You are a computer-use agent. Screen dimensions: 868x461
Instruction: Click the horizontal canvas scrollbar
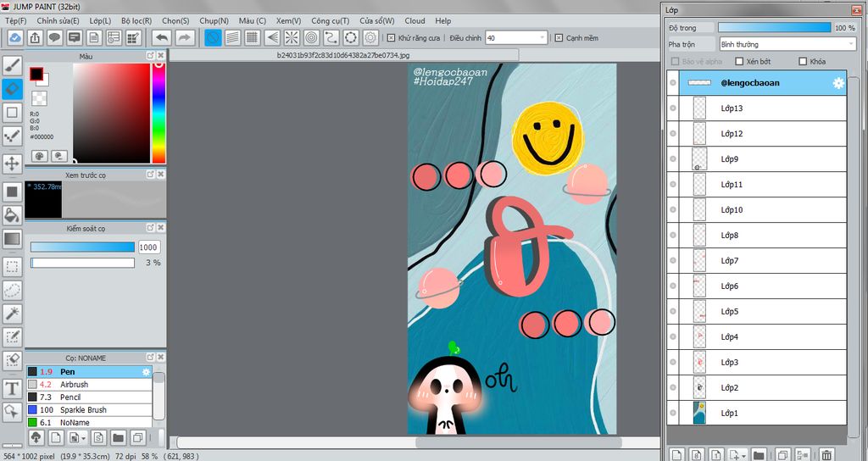coord(518,442)
